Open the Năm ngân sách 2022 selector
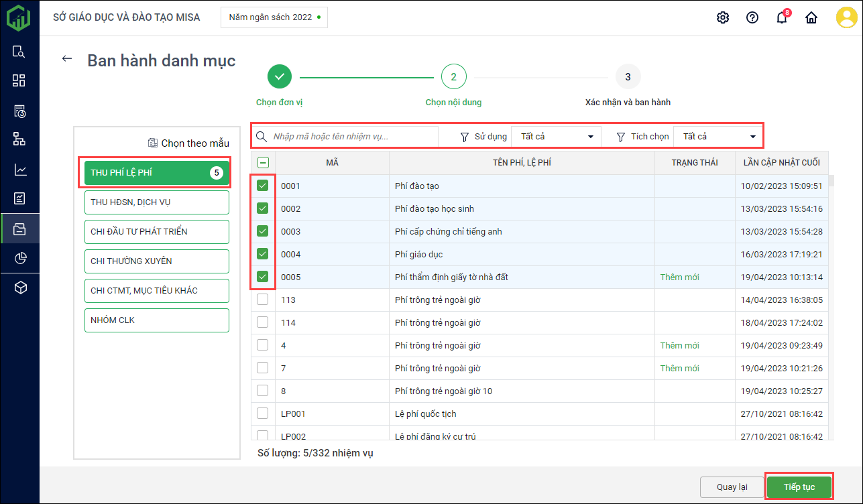 tap(274, 17)
